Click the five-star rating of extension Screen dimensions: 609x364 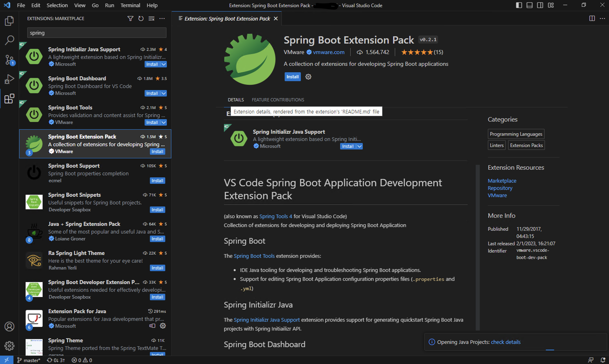[x=422, y=52]
